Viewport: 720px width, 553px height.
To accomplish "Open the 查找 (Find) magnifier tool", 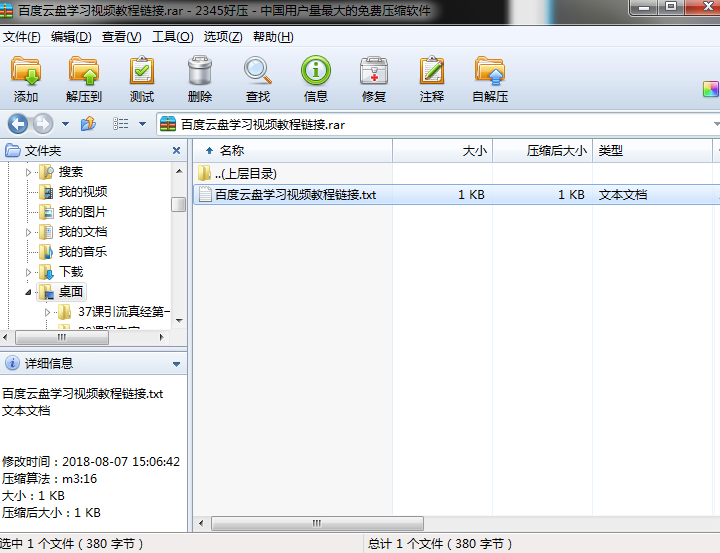I will [x=258, y=79].
